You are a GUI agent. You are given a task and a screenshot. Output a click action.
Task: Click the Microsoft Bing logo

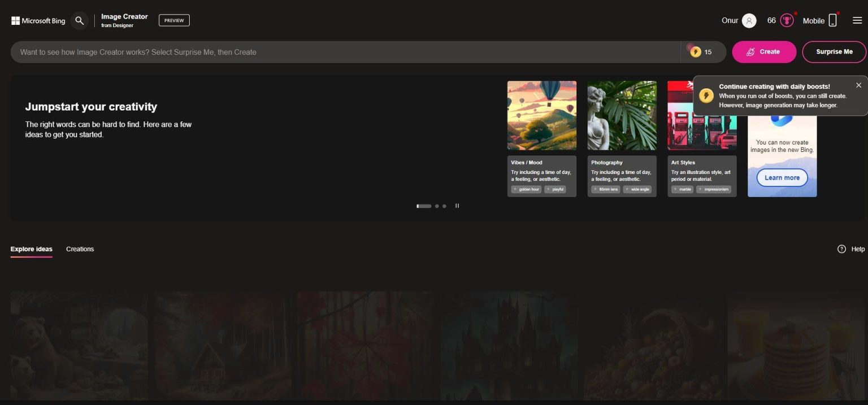38,21
